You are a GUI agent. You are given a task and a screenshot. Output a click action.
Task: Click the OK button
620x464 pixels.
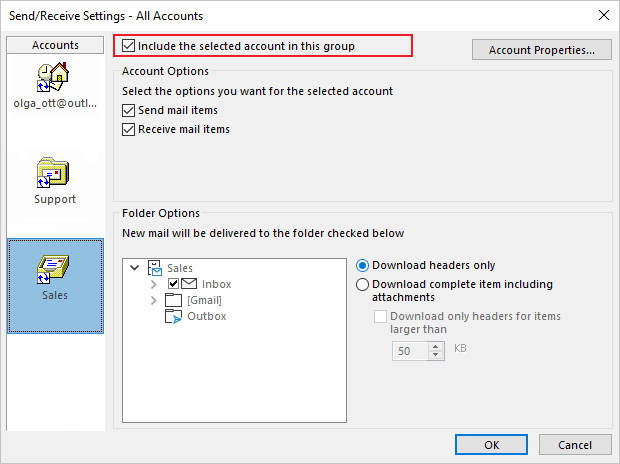tap(491, 445)
